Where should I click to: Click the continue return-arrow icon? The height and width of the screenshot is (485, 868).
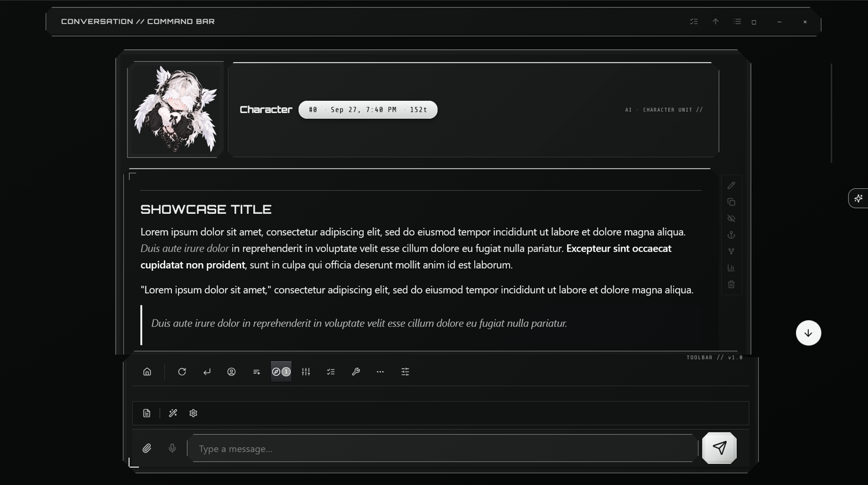tap(207, 372)
